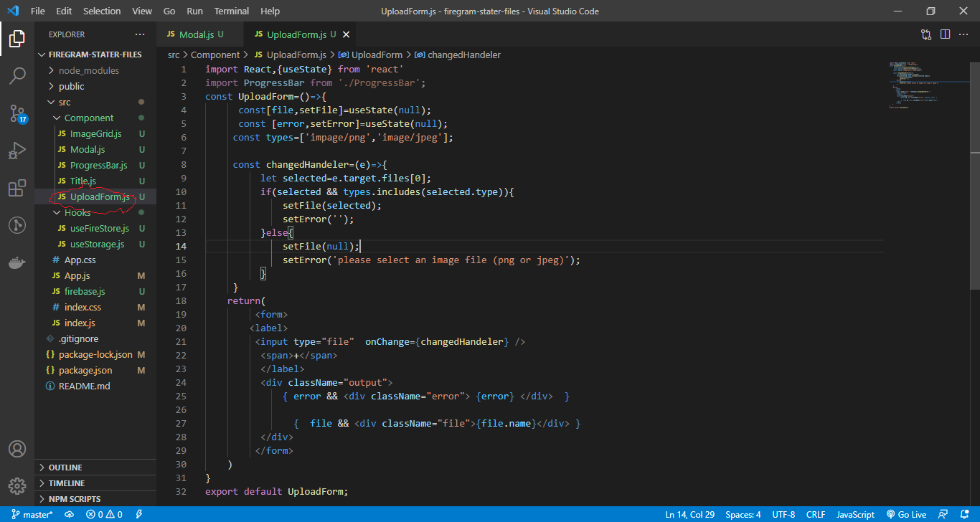Click the open changes compare icon
This screenshot has width=980, height=522.
926,34
